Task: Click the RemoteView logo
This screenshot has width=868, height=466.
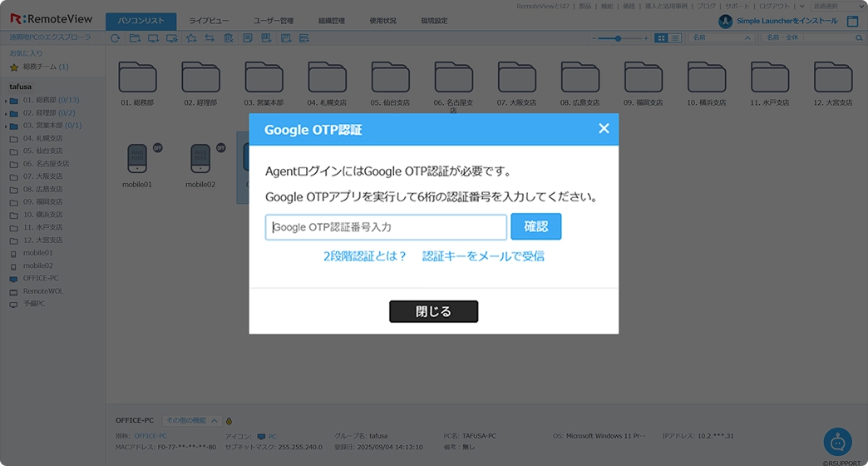Action: pos(51,19)
